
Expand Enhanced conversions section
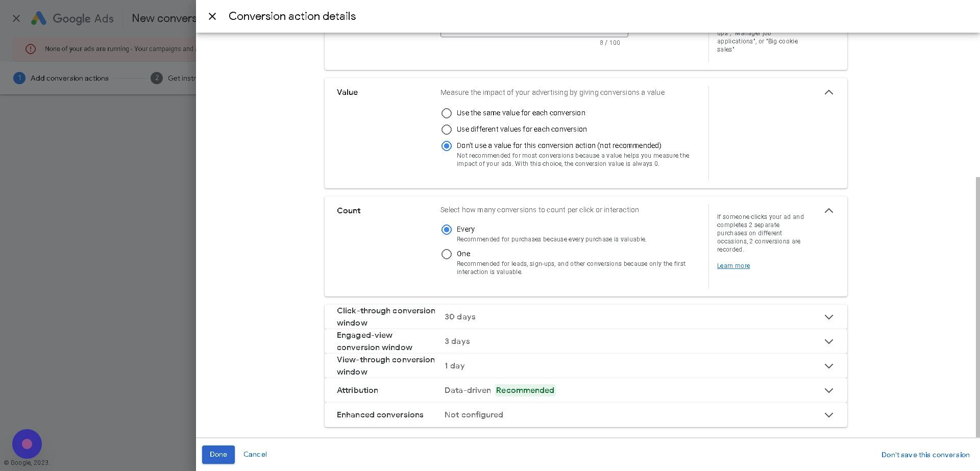coord(828,415)
